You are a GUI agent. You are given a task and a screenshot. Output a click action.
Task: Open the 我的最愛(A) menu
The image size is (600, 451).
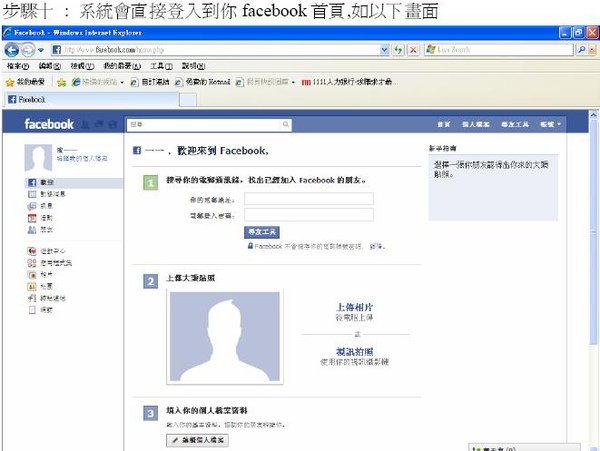coord(122,66)
